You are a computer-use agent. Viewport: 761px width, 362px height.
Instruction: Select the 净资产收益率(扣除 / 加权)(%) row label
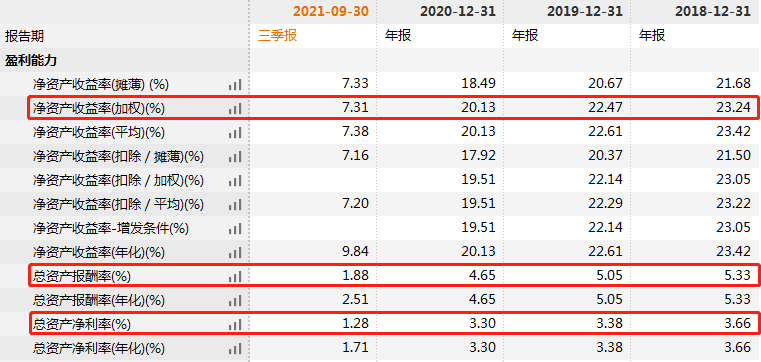click(x=118, y=181)
